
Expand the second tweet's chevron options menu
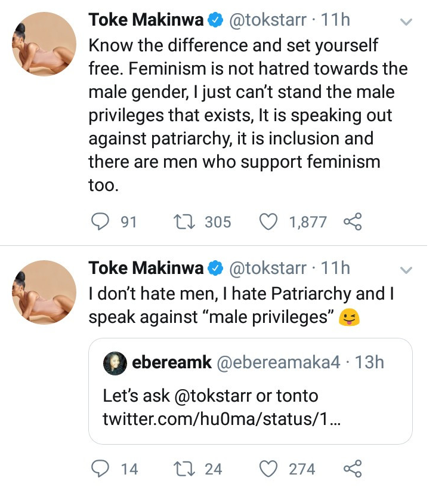click(x=406, y=270)
